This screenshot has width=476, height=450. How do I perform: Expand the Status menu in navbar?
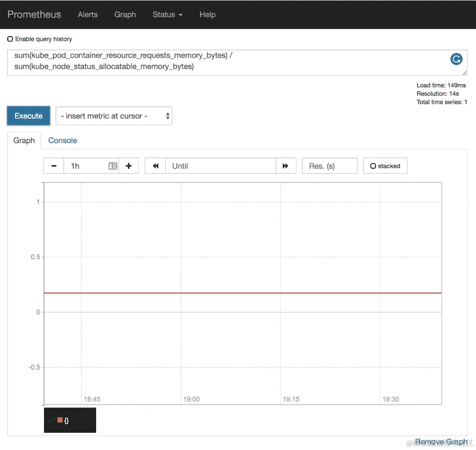[x=167, y=15]
